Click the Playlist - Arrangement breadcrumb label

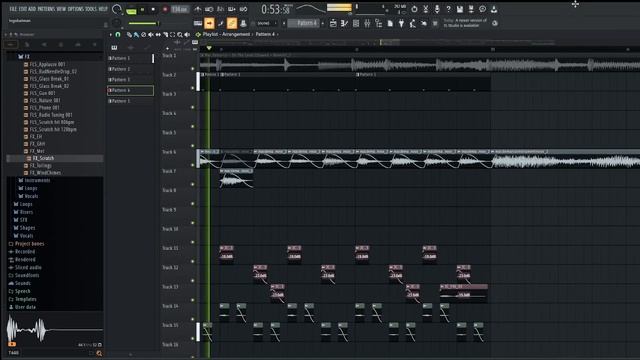[227, 34]
